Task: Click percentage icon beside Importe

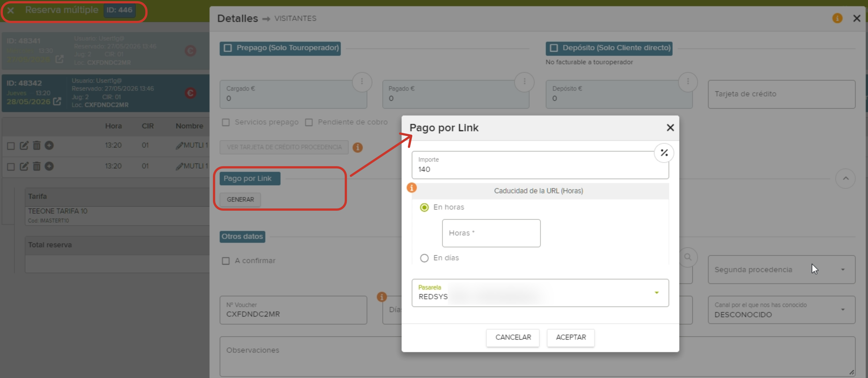Action: [664, 153]
